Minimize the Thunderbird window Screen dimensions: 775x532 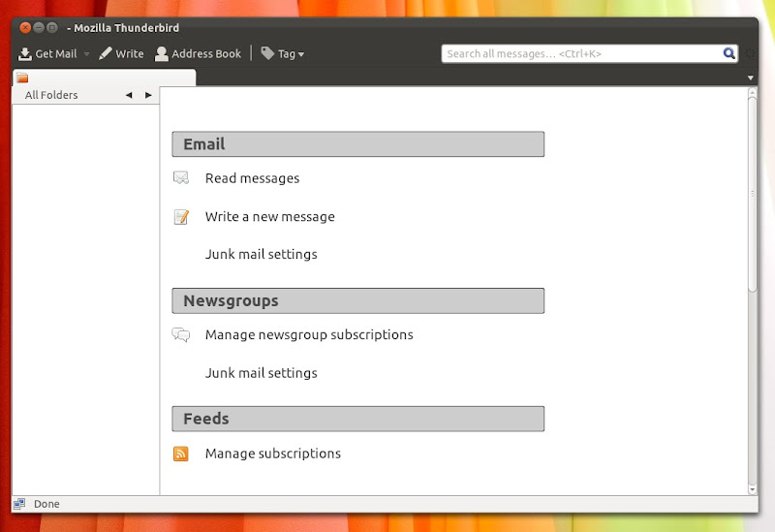[x=39, y=28]
